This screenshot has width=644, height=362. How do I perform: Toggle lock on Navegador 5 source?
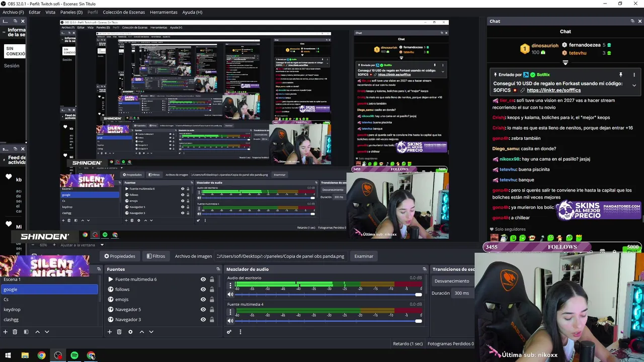[212, 310]
